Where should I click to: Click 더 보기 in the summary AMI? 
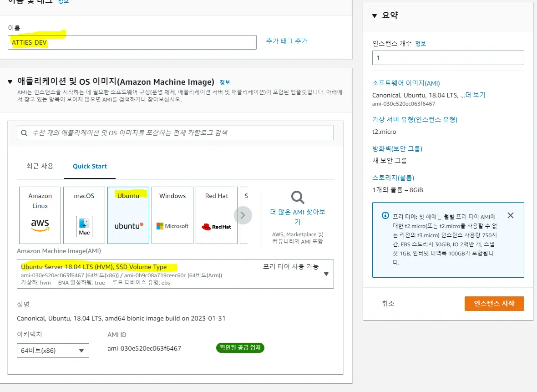coord(476,95)
